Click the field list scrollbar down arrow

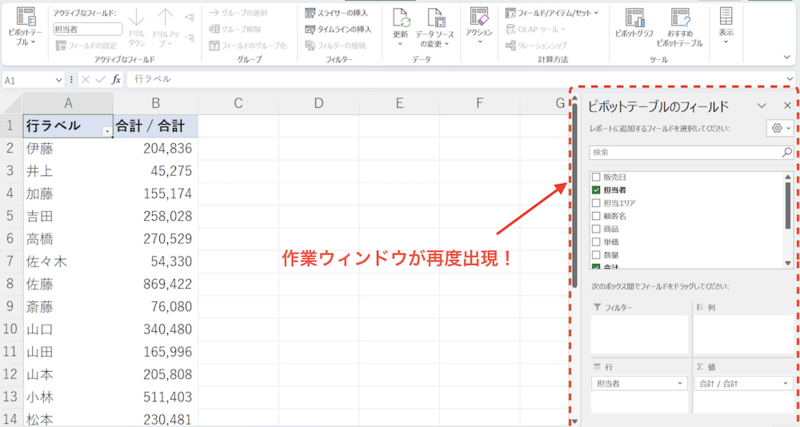tap(788, 263)
